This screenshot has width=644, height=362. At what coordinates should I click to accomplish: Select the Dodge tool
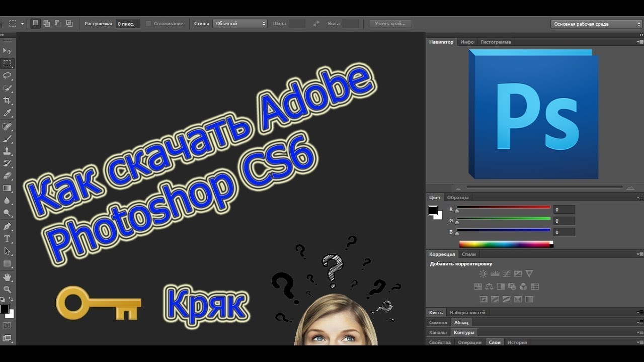coord(7,213)
